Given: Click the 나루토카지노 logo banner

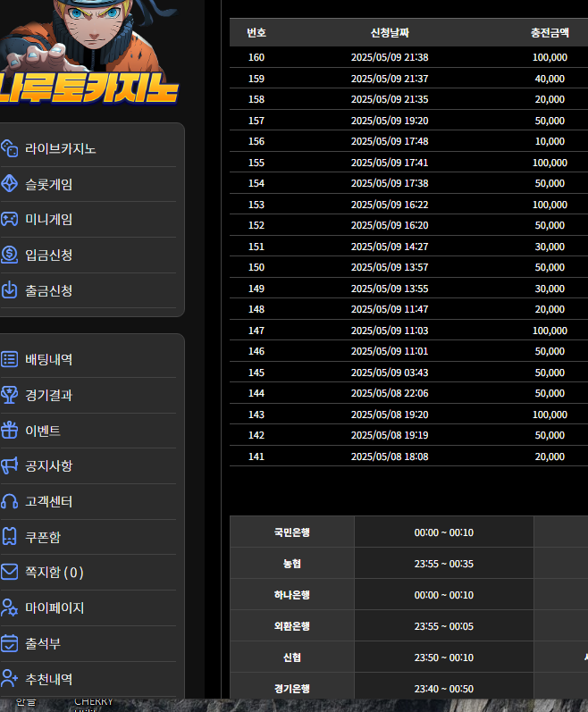Looking at the screenshot, I should tap(88, 54).
